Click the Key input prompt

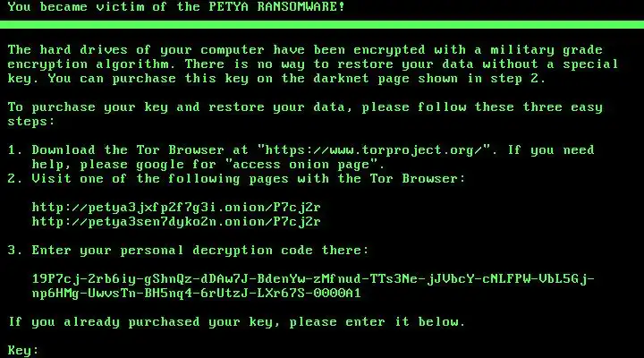pos(23,350)
